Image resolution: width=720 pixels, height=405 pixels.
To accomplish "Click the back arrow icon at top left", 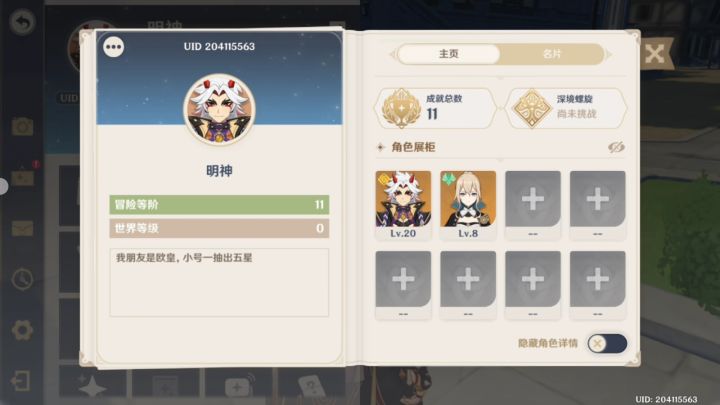I will (22, 22).
